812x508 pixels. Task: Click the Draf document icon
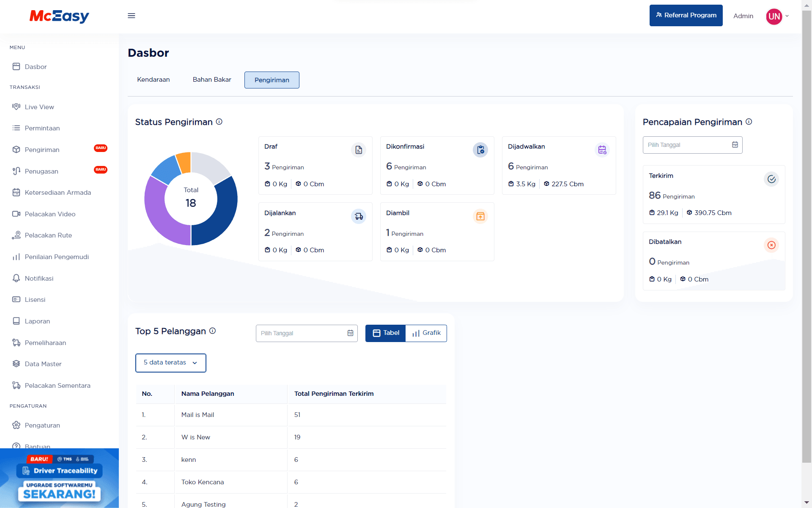(359, 150)
